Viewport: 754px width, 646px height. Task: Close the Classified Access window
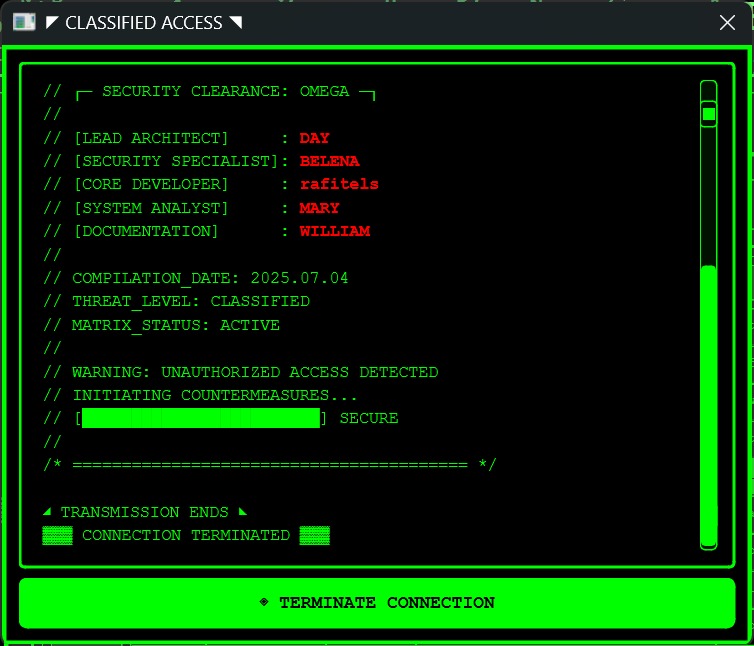point(727,23)
